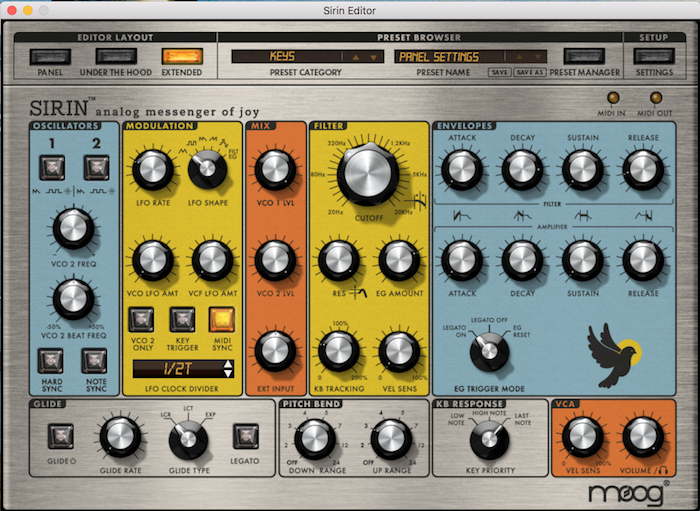The image size is (700, 511).
Task: Click the VCA VEL SENS knob
Action: point(583,437)
